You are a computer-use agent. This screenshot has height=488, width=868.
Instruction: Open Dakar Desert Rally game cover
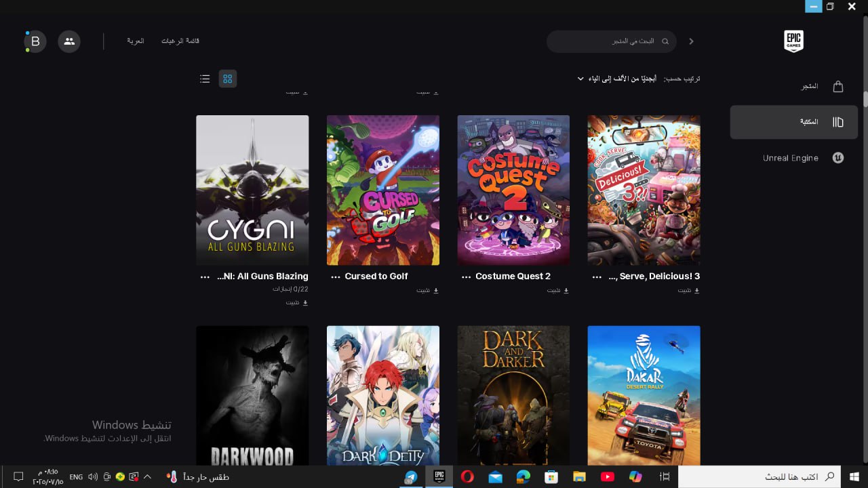point(644,395)
